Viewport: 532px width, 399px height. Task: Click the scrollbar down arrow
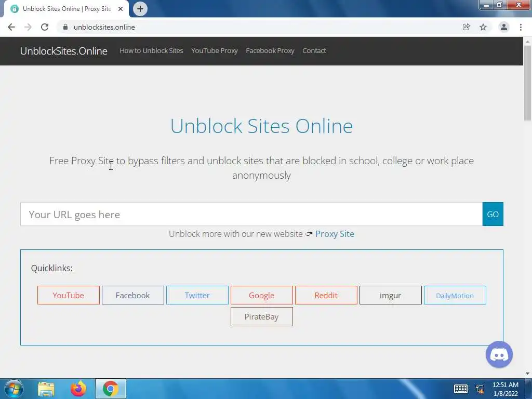527,374
